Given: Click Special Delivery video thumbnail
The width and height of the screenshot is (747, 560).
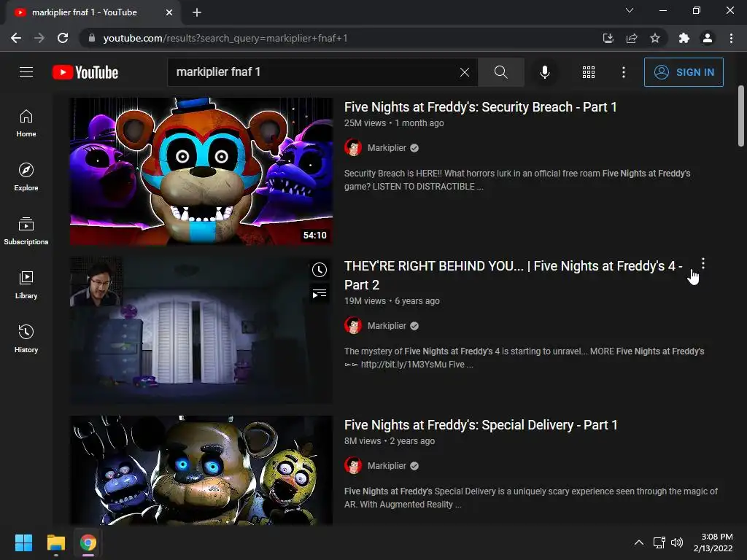Looking at the screenshot, I should click(x=201, y=470).
